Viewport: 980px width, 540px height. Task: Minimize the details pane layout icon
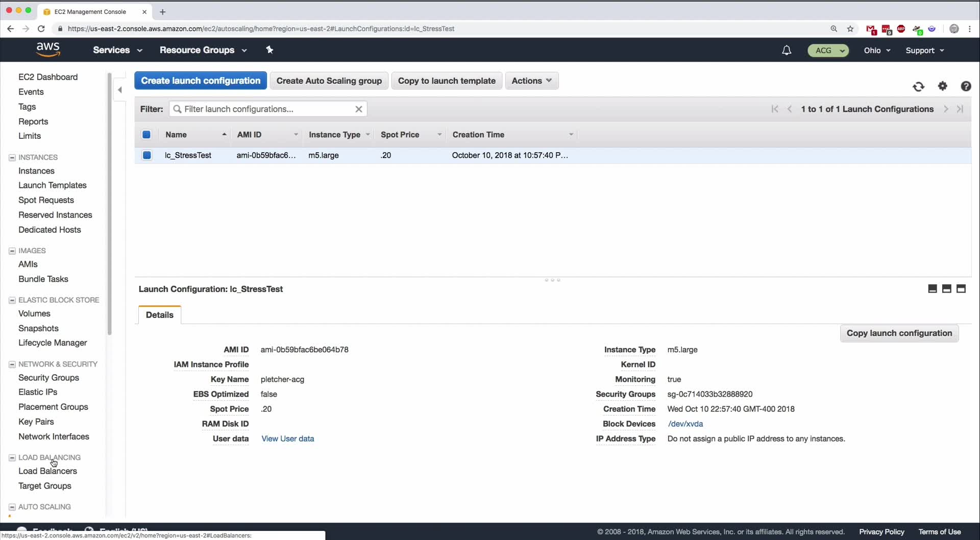coord(933,289)
